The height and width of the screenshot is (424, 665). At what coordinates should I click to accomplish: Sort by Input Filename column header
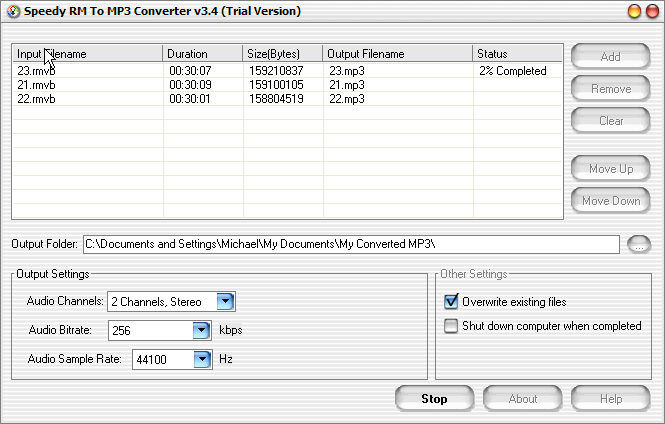click(x=87, y=54)
